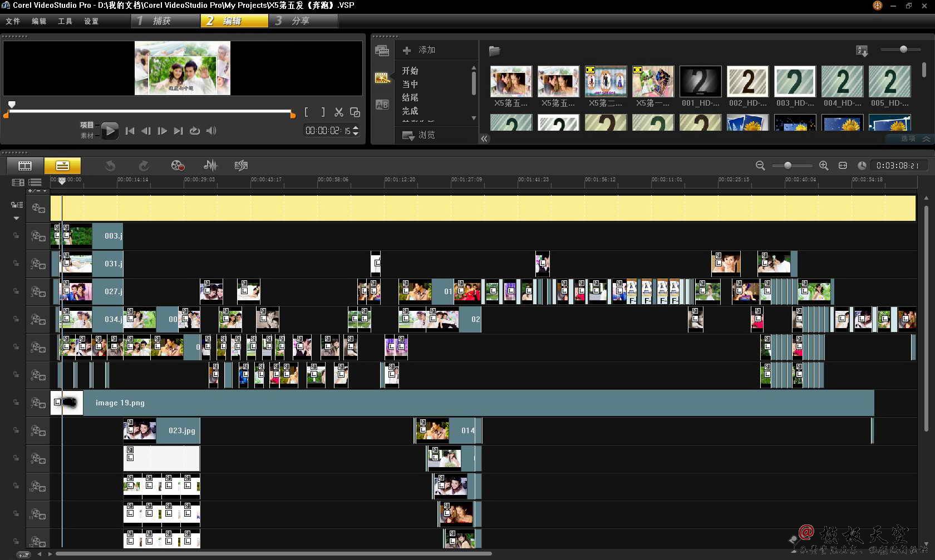This screenshot has height=560, width=935.
Task: Collapse the category panel with the double chevron
Action: click(485, 139)
